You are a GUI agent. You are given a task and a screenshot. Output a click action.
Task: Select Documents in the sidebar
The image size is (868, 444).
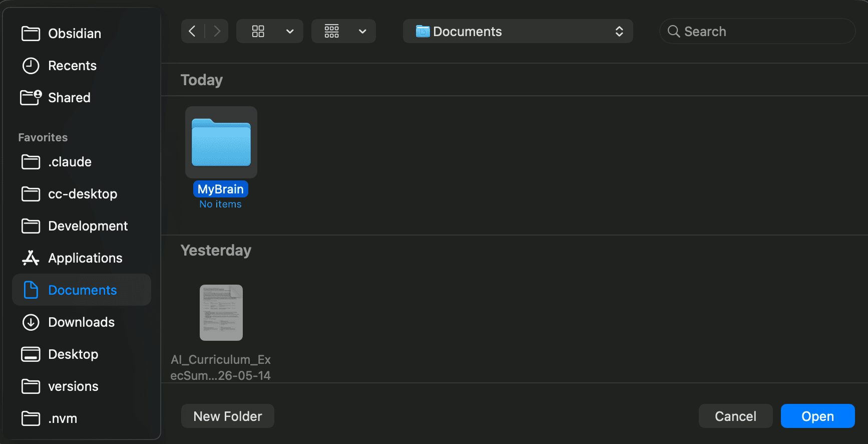82,290
